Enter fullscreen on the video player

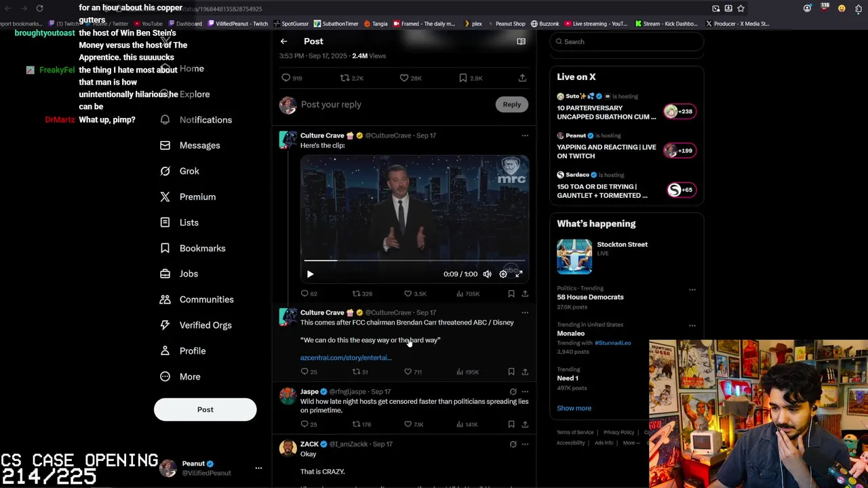click(x=519, y=274)
